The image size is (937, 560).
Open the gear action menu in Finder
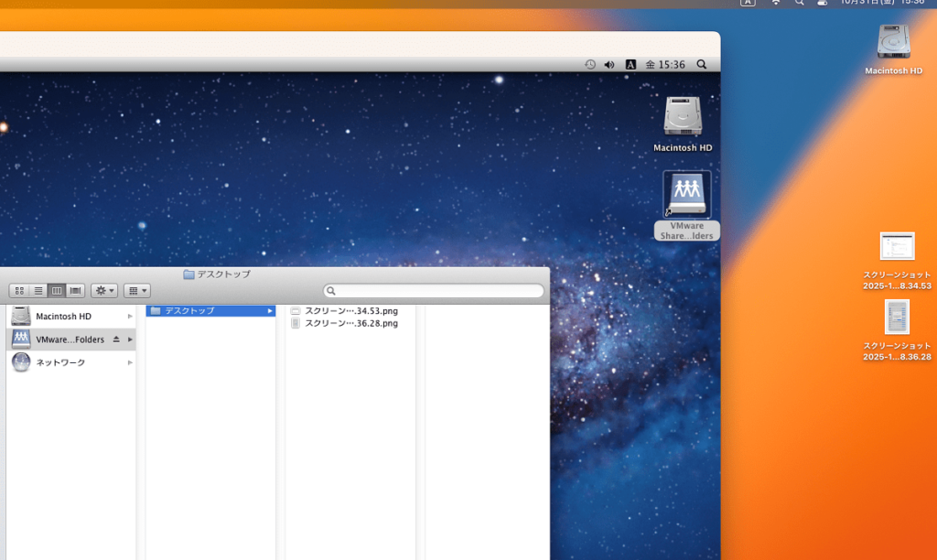tap(104, 291)
